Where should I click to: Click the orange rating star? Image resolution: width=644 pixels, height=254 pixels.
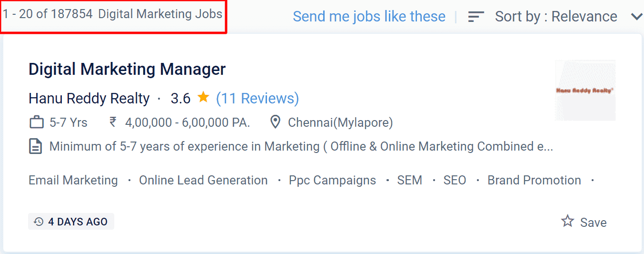203,98
